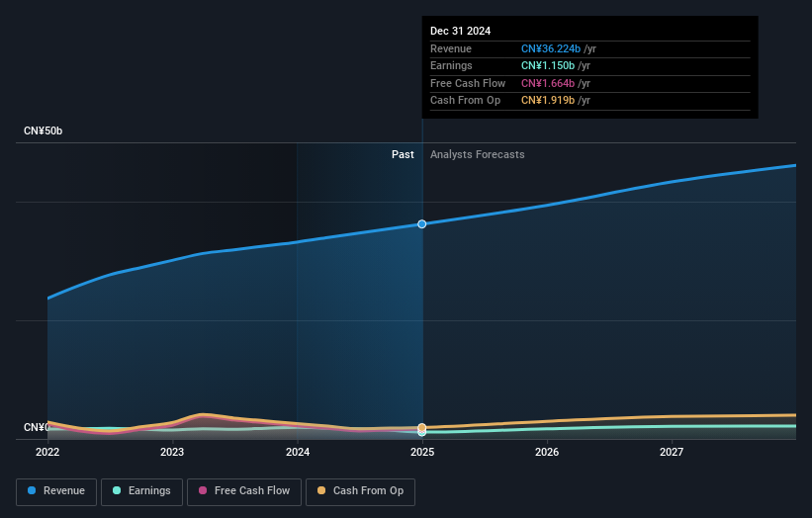Click the Past label
Screen dimensions: 812x518
tap(403, 155)
